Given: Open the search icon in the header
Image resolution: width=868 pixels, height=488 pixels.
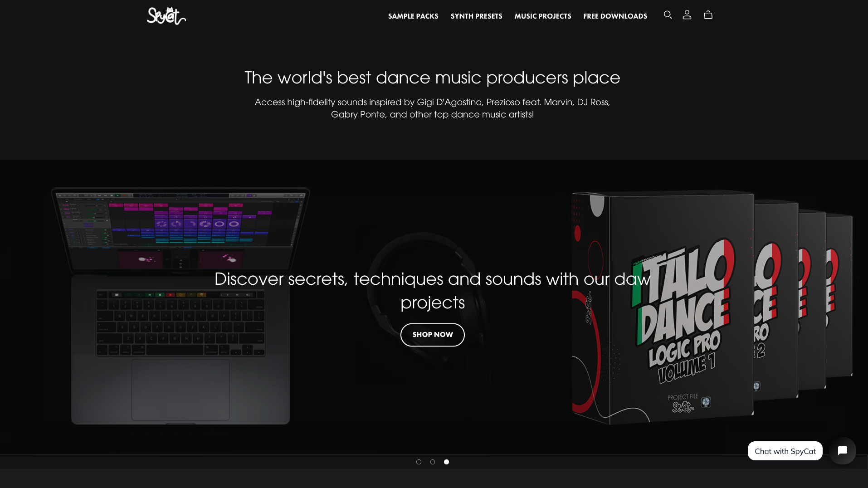Looking at the screenshot, I should (668, 15).
